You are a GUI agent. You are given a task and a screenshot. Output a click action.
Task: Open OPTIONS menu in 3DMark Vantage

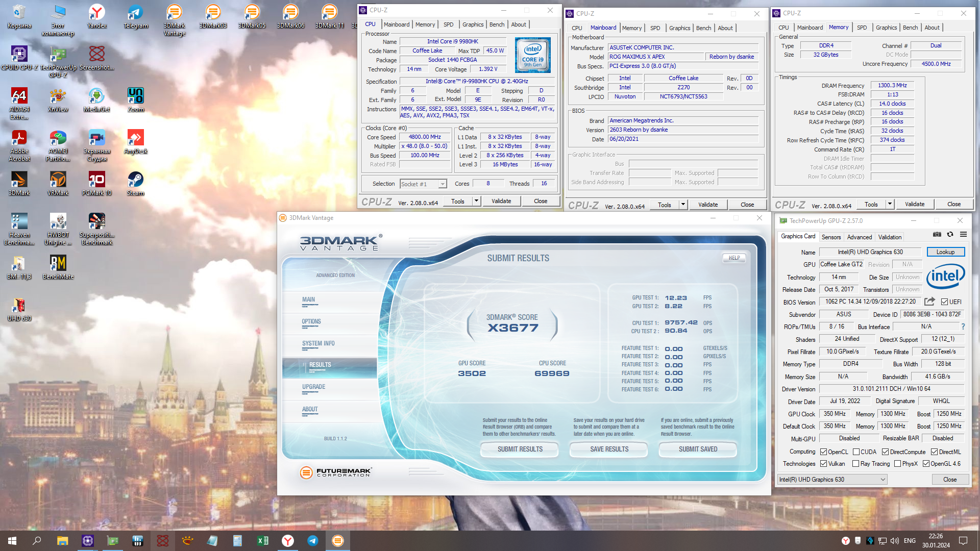pos(311,321)
